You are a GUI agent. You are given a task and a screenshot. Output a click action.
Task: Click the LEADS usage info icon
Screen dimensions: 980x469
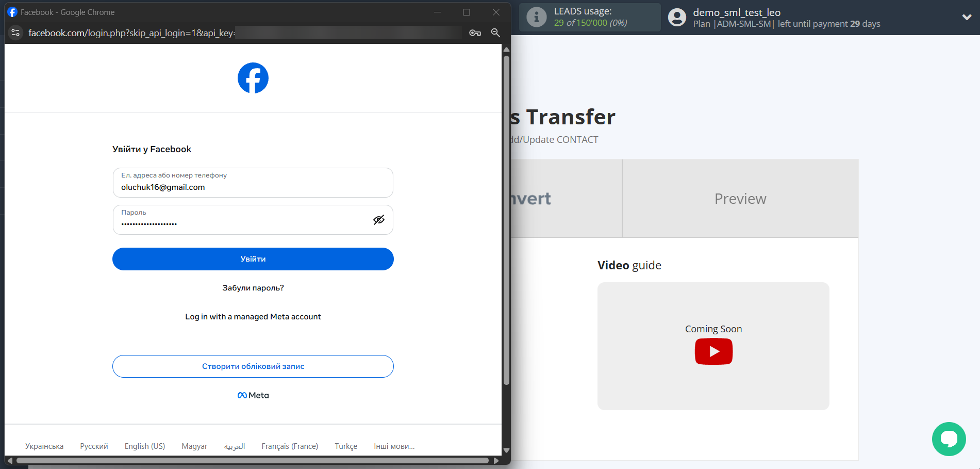(537, 17)
